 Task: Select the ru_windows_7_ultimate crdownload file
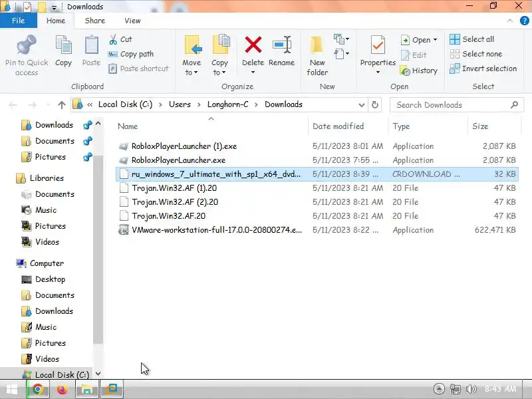pos(317,174)
